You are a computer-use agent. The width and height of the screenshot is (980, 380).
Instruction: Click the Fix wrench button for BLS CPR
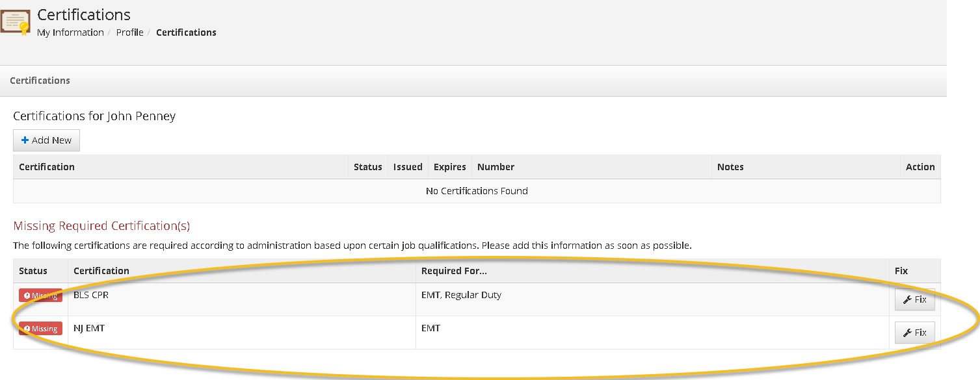click(914, 299)
